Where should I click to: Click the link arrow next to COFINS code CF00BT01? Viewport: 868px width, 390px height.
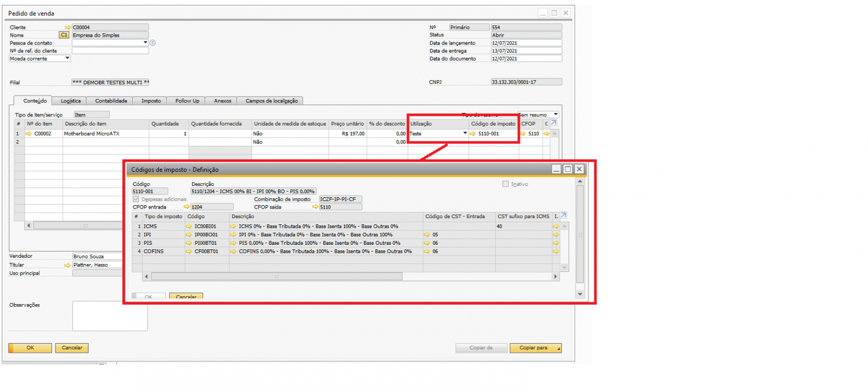[189, 252]
